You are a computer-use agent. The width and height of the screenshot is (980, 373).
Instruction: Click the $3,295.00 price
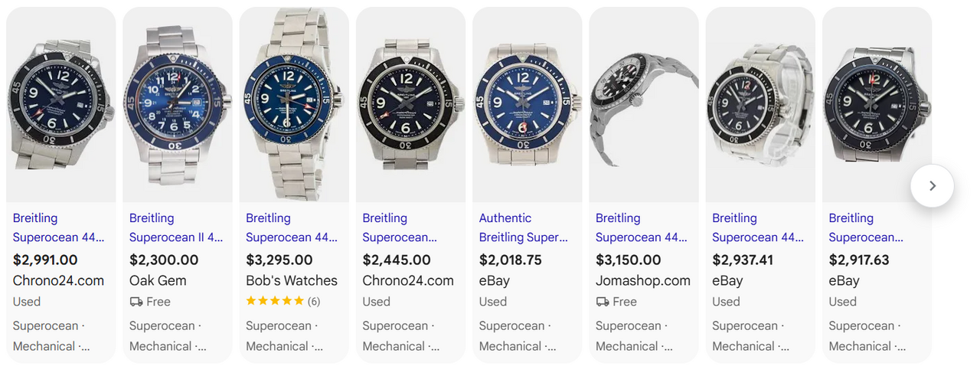click(x=279, y=260)
